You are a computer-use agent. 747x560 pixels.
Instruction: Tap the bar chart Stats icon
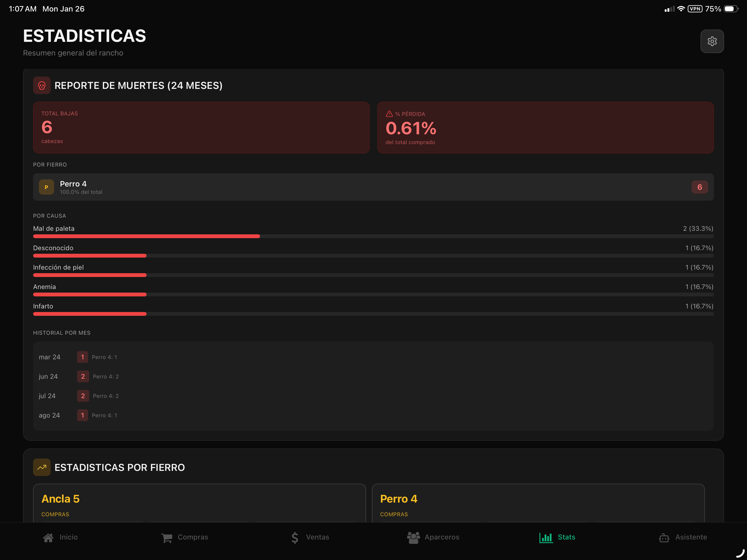coord(546,537)
